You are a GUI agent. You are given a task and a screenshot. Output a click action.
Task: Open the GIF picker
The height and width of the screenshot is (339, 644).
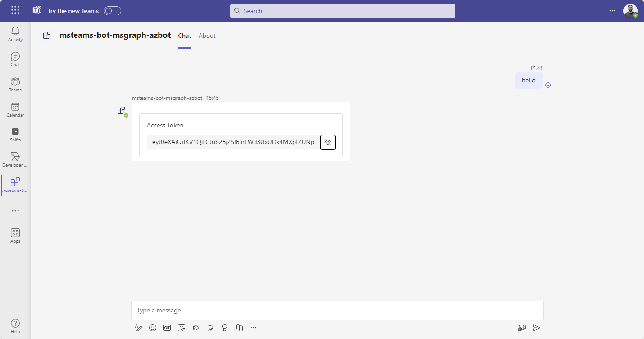point(167,328)
